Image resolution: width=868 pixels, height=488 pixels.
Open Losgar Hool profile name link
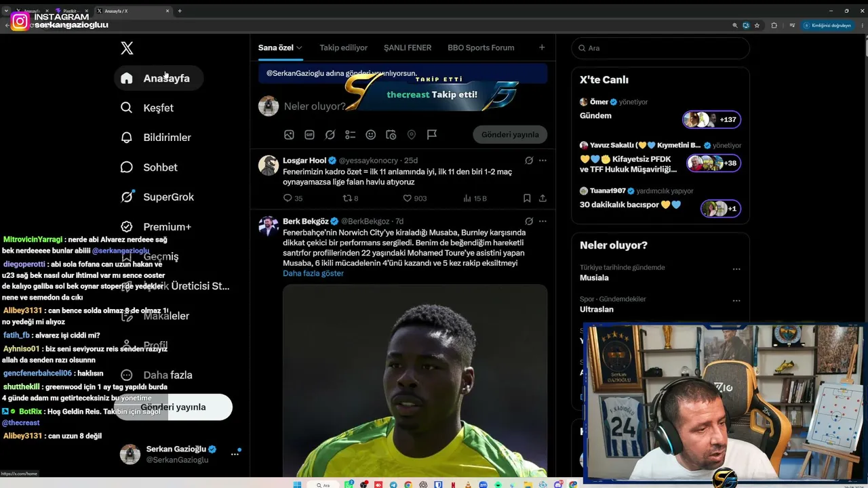coord(304,161)
